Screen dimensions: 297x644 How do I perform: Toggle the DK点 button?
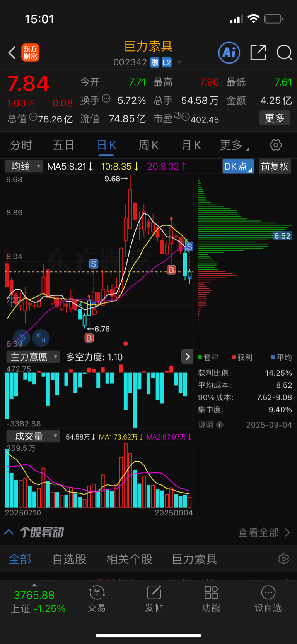(x=238, y=167)
